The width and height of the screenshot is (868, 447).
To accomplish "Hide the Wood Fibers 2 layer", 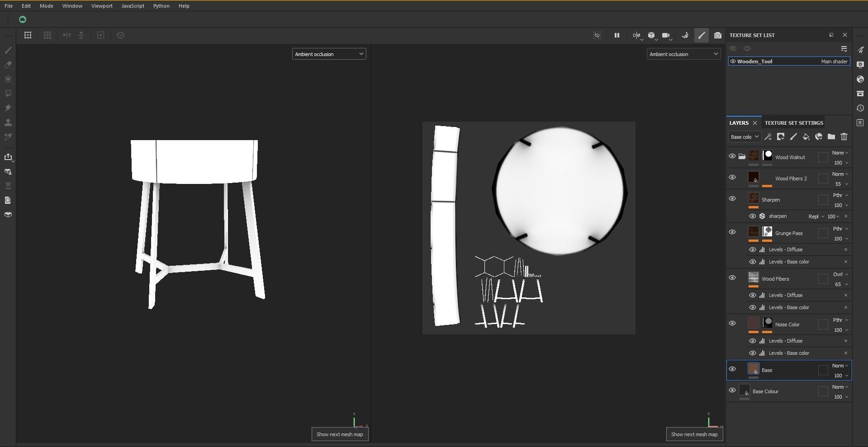I will [x=732, y=177].
